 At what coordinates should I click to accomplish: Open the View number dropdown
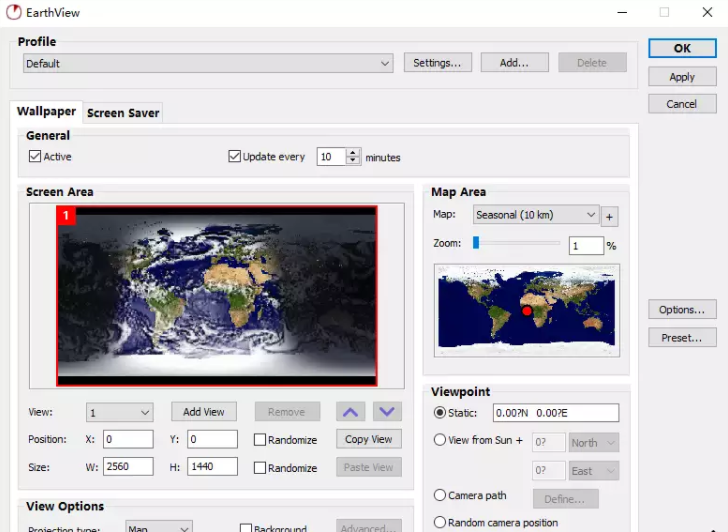point(119,412)
